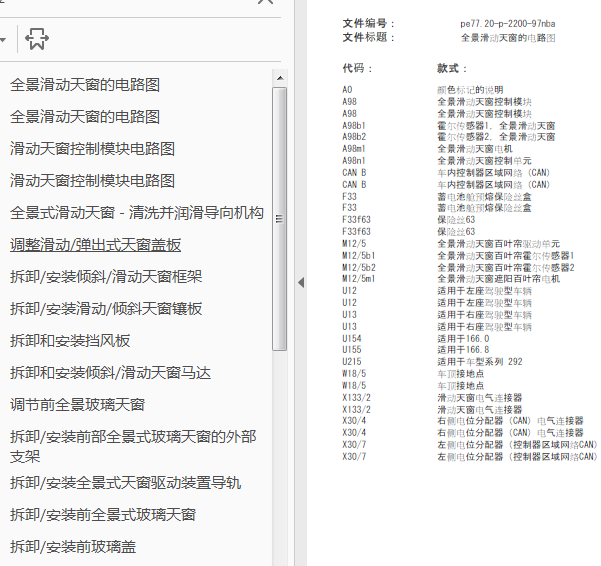Open 拆卸/安装滑动/倾斜天窗镶板 bookmark
Image resolution: width=601 pixels, height=566 pixels.
point(106,309)
